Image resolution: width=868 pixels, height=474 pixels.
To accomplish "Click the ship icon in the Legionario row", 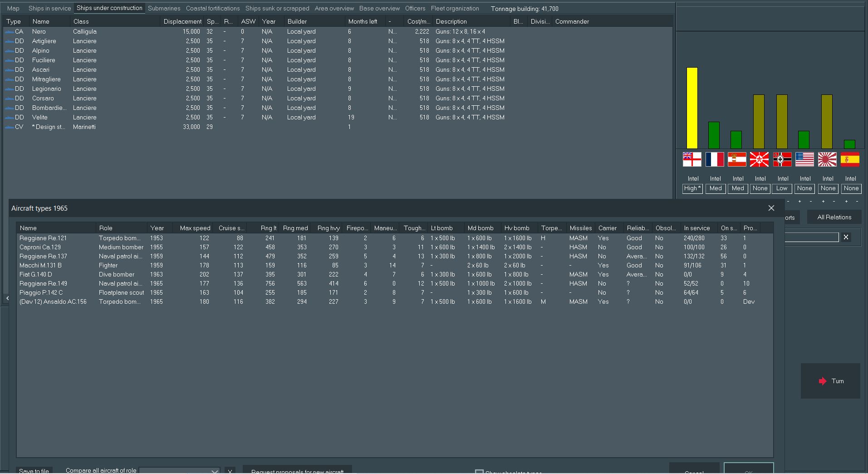I will point(9,89).
